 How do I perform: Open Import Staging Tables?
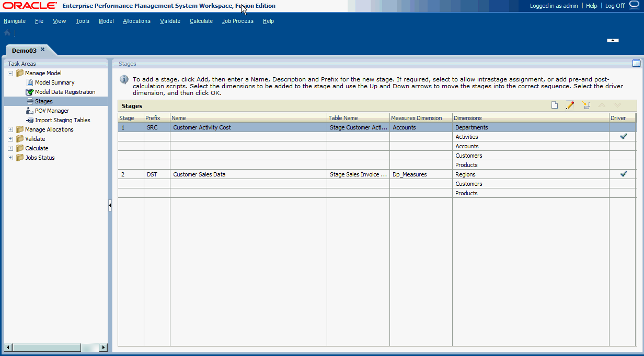coord(63,120)
